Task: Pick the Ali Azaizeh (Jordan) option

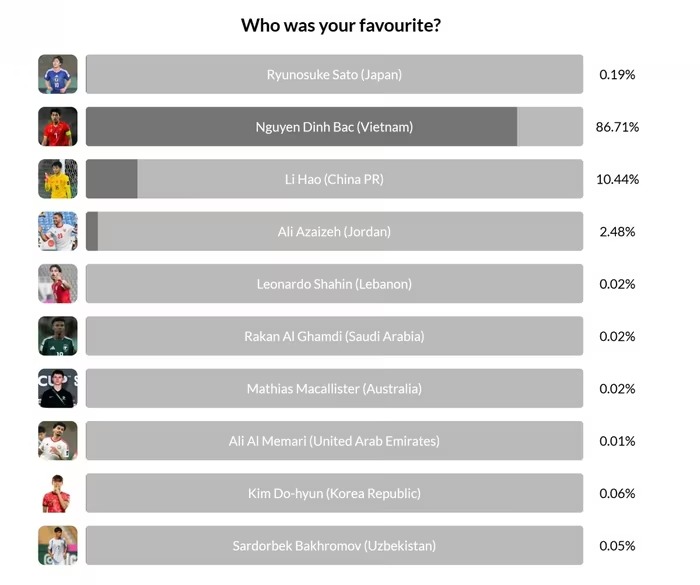Action: tap(334, 231)
